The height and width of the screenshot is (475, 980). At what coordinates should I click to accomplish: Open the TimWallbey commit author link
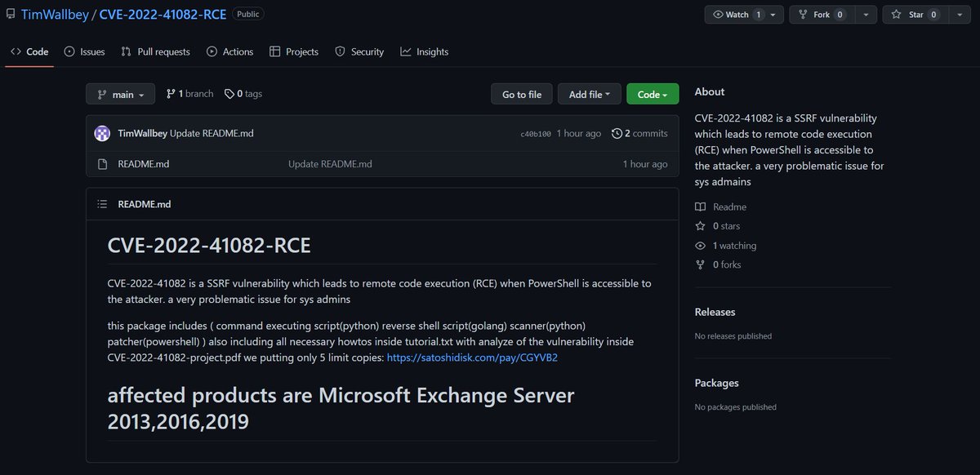(x=142, y=133)
